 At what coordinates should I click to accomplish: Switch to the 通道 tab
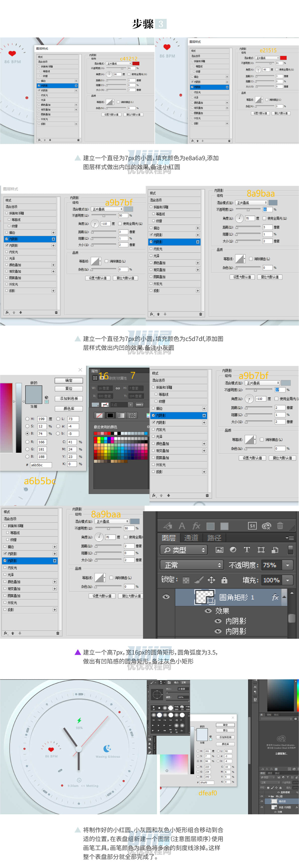[x=191, y=538]
